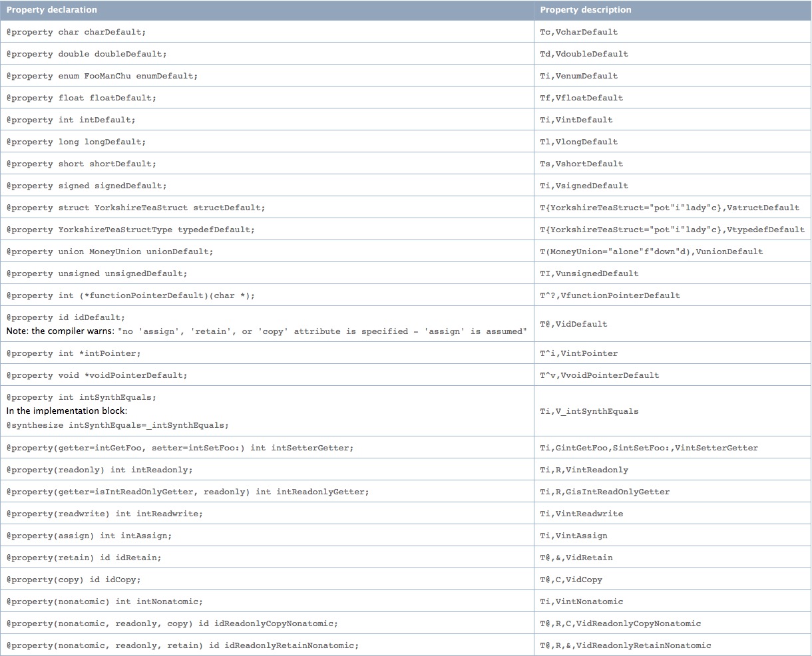
Task: Select the struct YorkshireTeaStruct structDefault declaration
Action: point(136,208)
